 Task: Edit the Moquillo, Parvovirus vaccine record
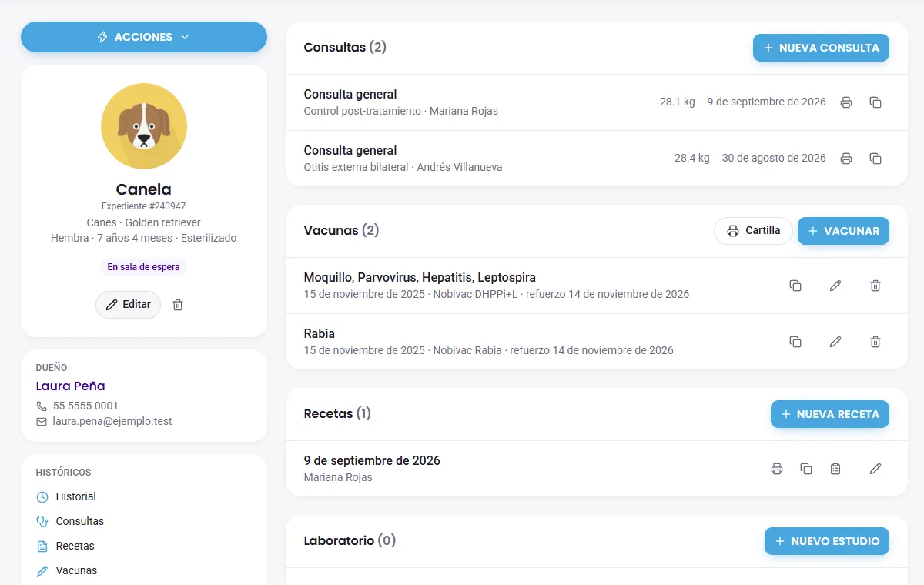835,286
